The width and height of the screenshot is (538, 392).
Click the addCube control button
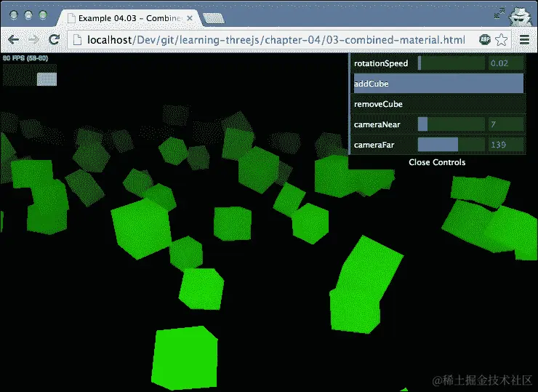coord(438,84)
